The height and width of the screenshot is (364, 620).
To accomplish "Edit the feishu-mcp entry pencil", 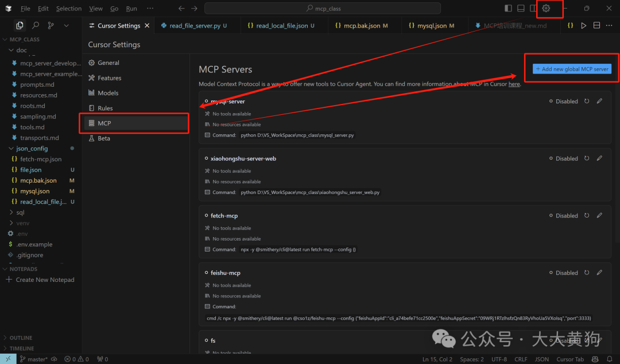I will 599,273.
